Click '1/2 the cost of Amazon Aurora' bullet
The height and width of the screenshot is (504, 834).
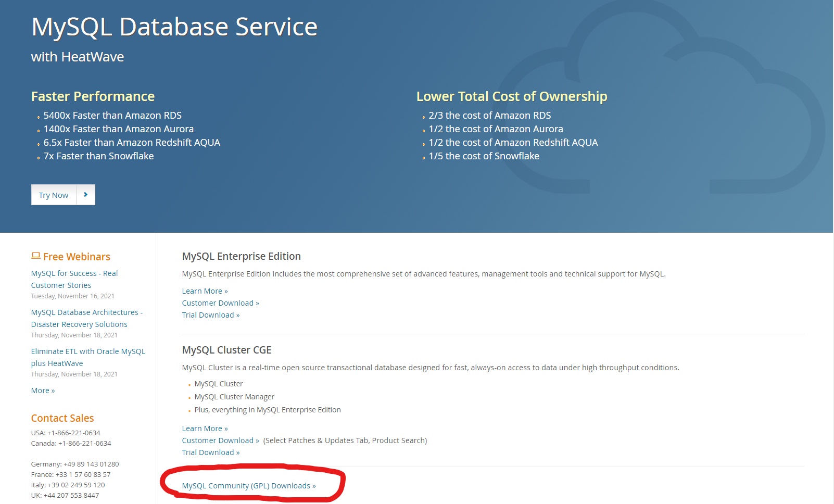(x=496, y=129)
